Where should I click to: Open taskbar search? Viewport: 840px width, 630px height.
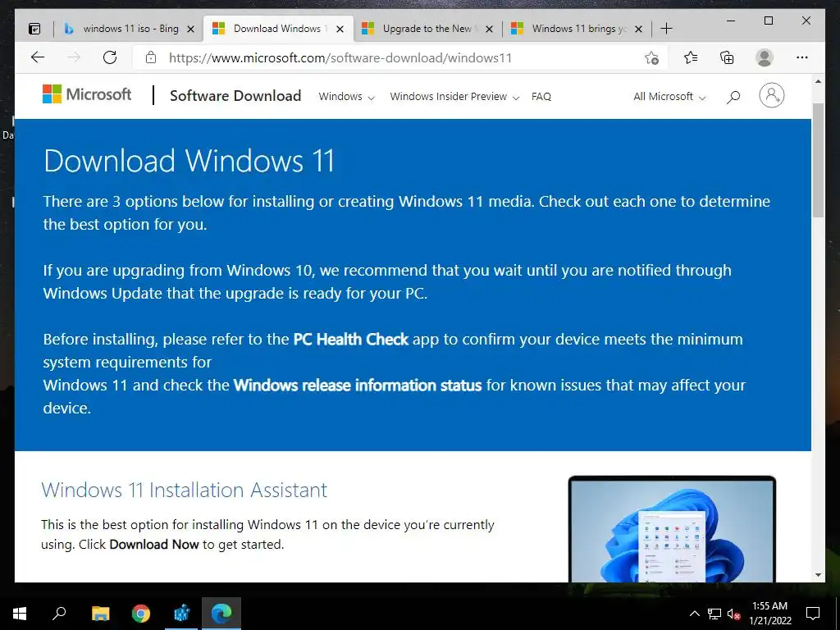(x=59, y=614)
